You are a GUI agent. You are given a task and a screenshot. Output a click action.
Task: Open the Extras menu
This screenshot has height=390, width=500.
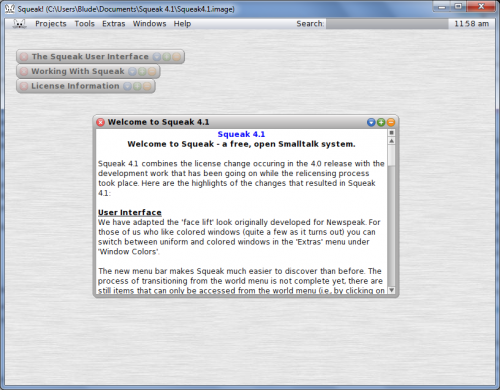coord(113,24)
